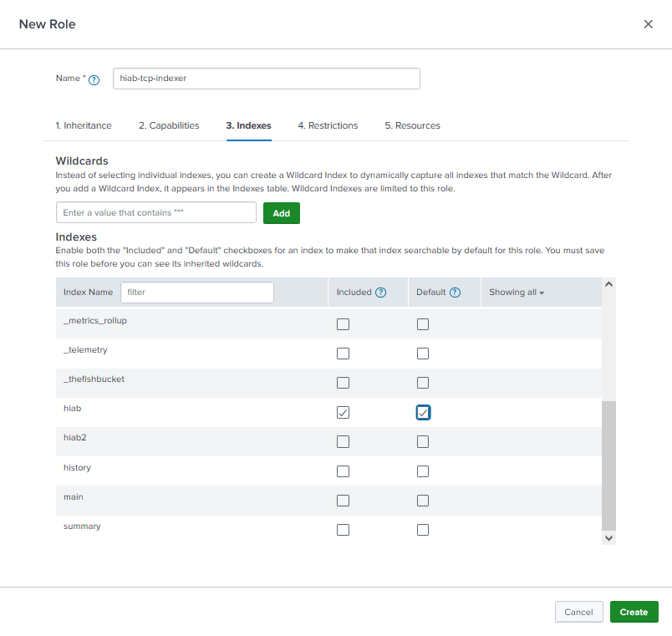Open the Showing all filter dropdown
Screen dimensions: 672x636
(516, 291)
